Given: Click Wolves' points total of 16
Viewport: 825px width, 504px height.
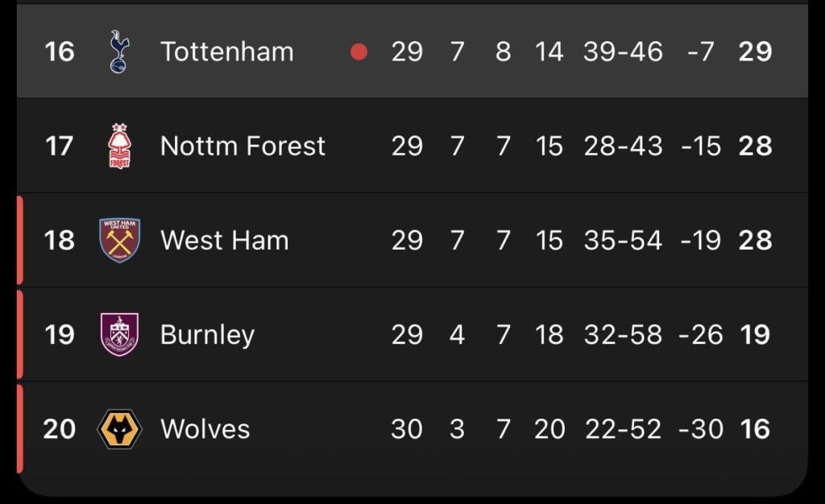Looking at the screenshot, I should coord(755,428).
